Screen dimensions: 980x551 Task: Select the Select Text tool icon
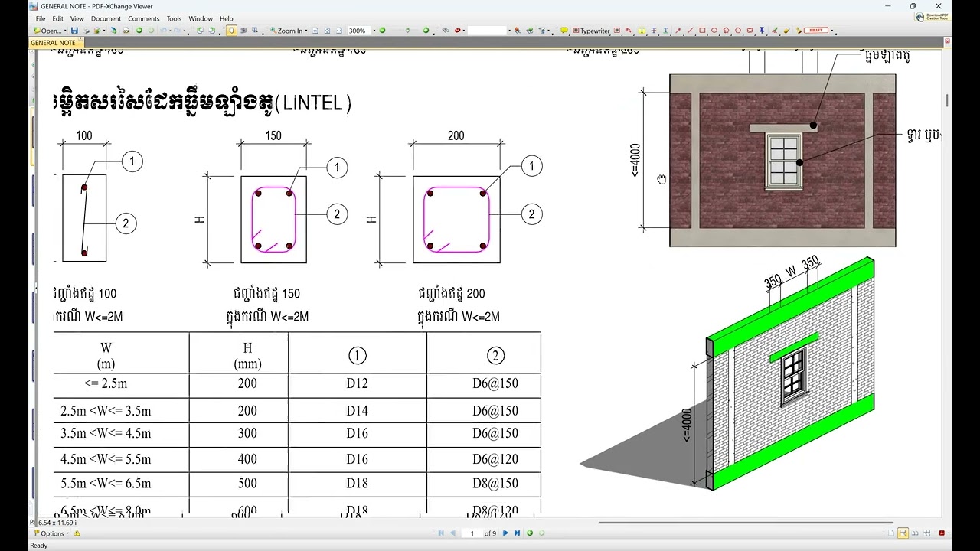pyautogui.click(x=255, y=31)
